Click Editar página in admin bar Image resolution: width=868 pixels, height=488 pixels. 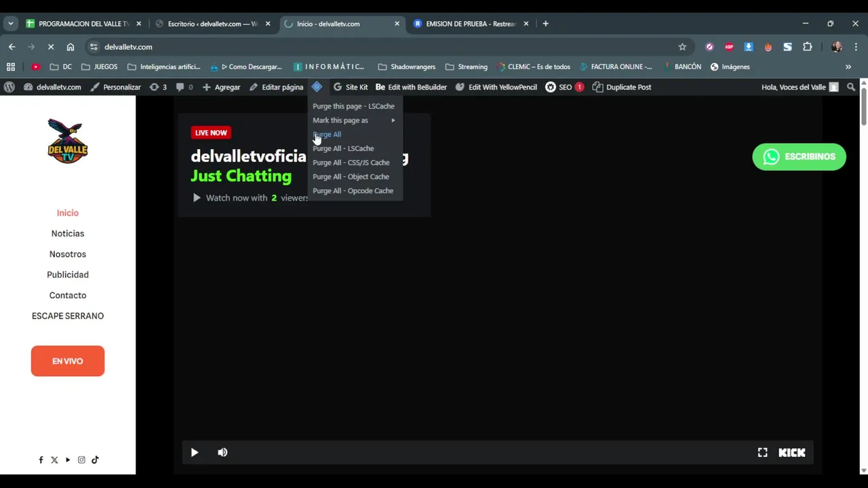coord(276,87)
